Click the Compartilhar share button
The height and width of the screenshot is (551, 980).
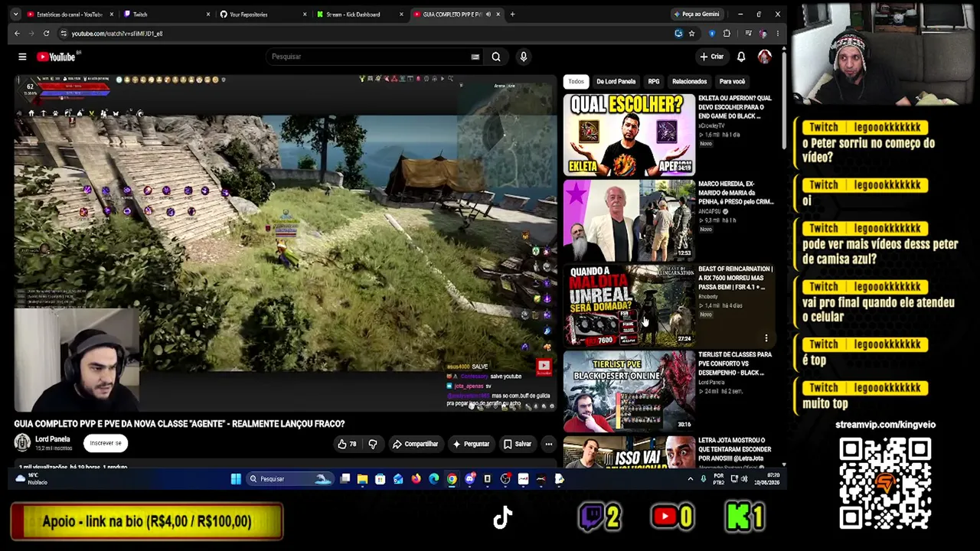pyautogui.click(x=416, y=444)
